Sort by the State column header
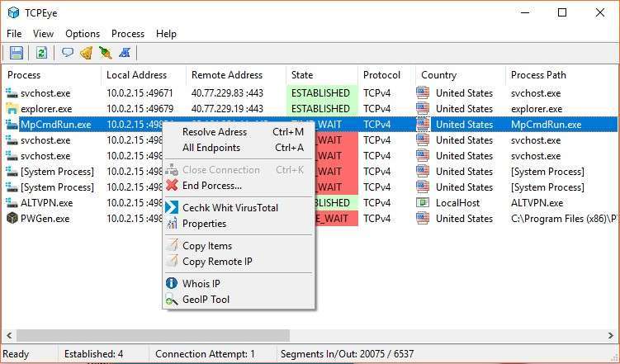The height and width of the screenshot is (364, 620). pyautogui.click(x=322, y=75)
